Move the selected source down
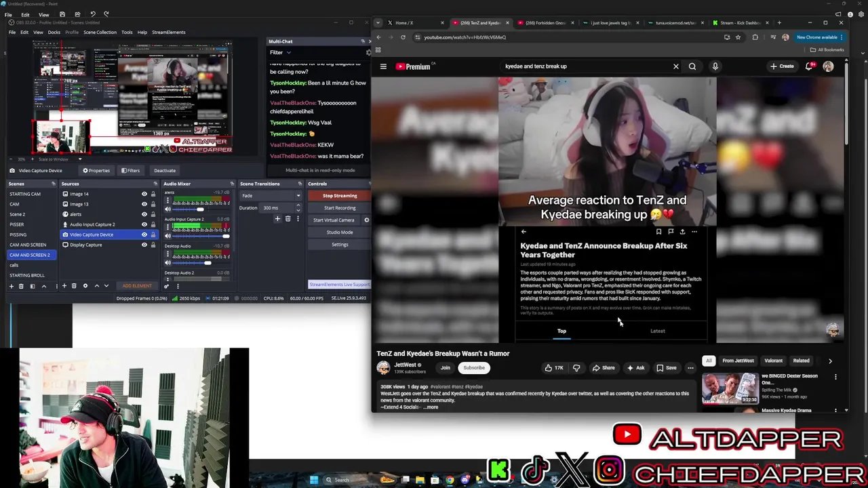The height and width of the screenshot is (488, 868). (106, 286)
